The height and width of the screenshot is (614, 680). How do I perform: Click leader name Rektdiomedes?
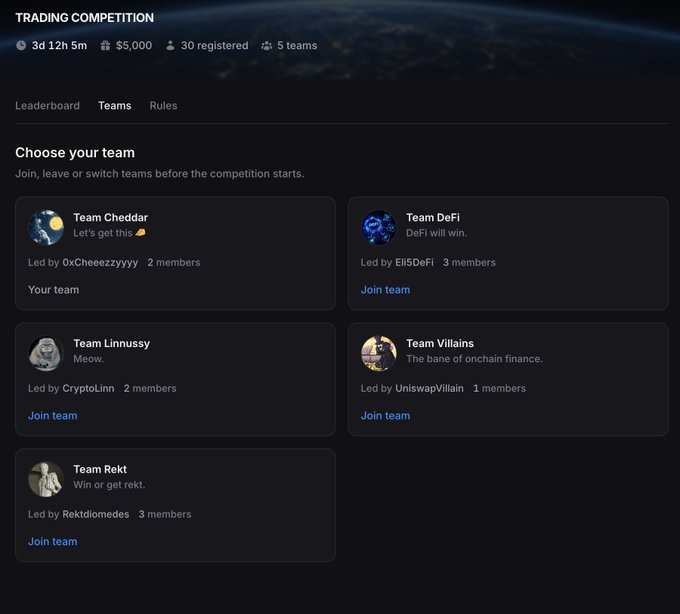click(96, 514)
